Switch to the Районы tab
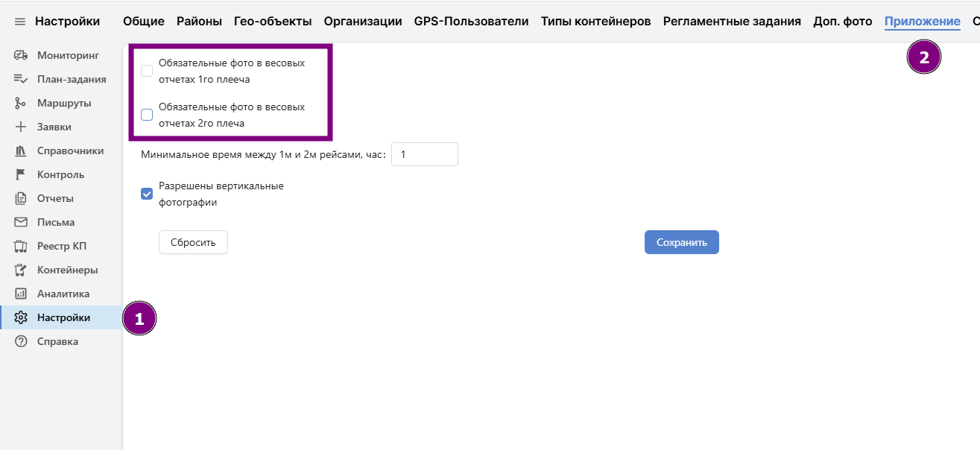Screen dimensions: 980x450 pos(199,22)
